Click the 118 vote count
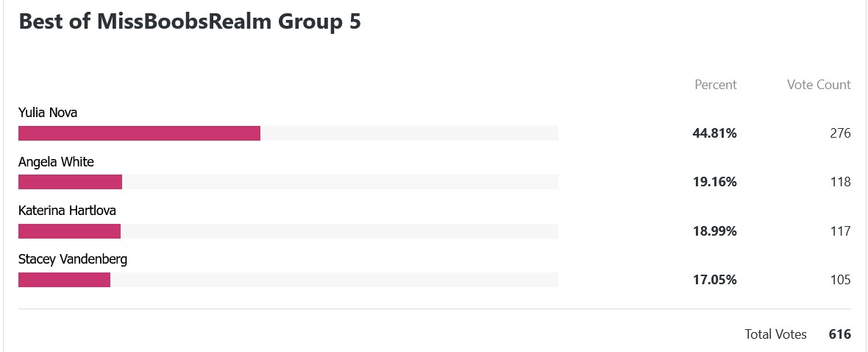Viewport: 868px width, 352px height. (x=840, y=183)
